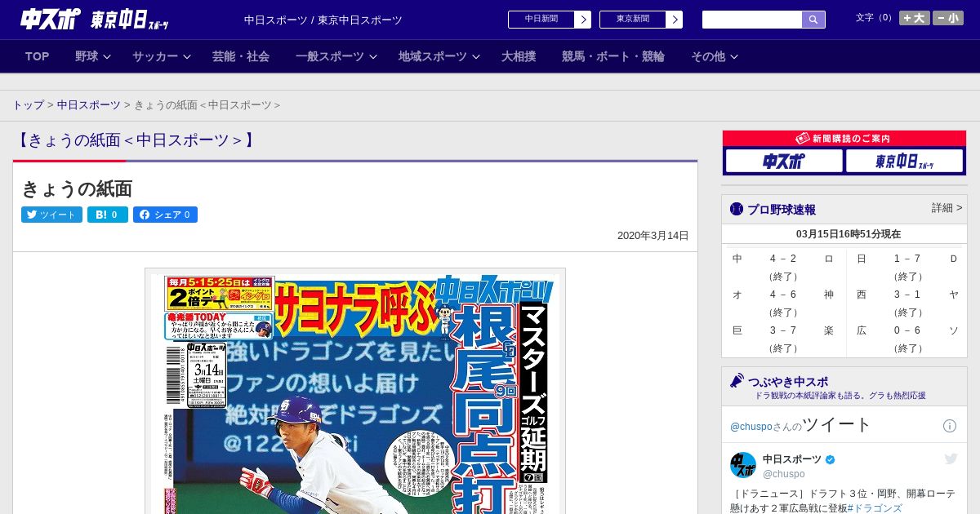Increase text size with the +大 button
The image size is (980, 514).
point(914,18)
